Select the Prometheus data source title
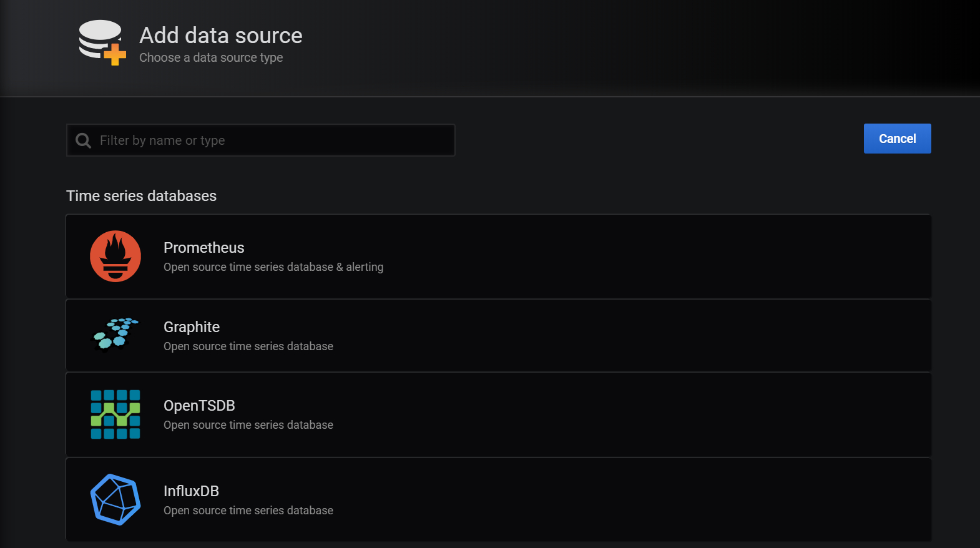 (204, 248)
